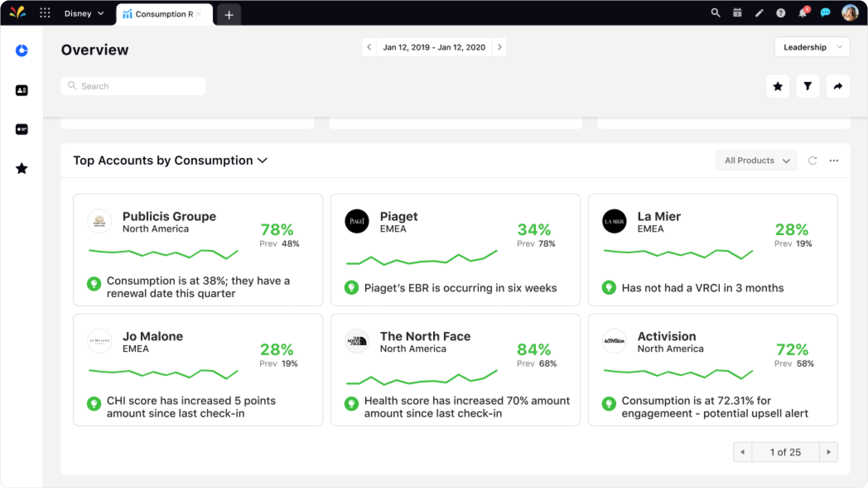Open the Activision account card

713,370
